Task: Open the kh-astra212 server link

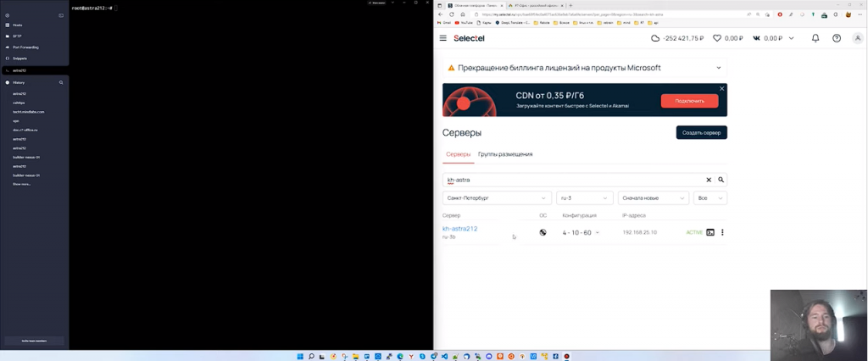Action: [x=459, y=229]
